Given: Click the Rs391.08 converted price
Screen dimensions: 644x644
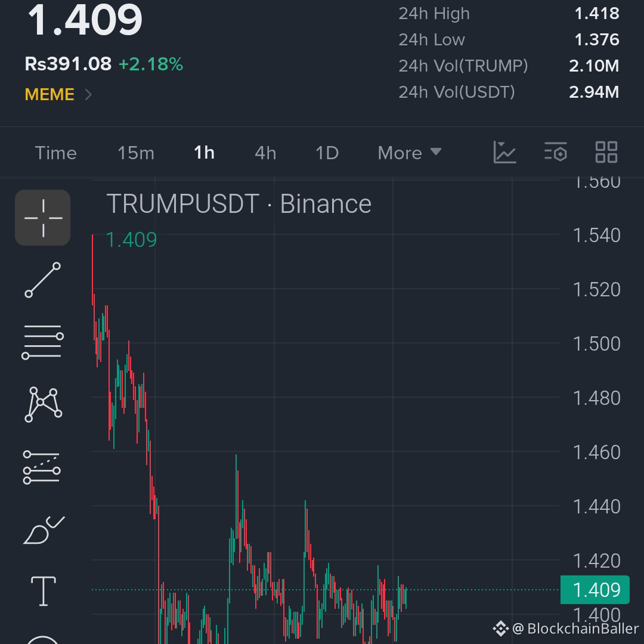Looking at the screenshot, I should click(x=68, y=64).
